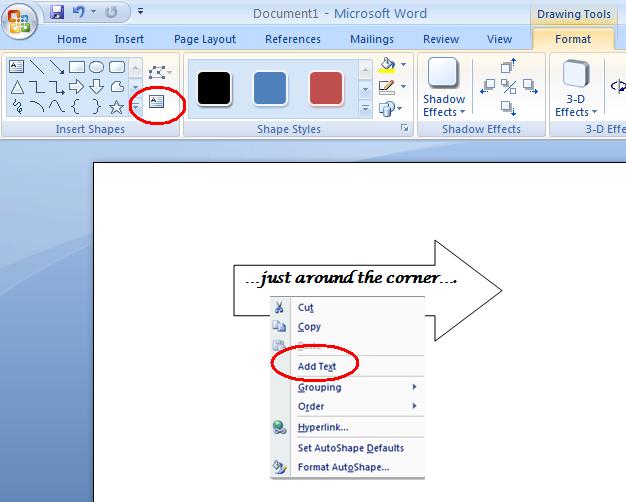Image resolution: width=626 pixels, height=502 pixels.
Task: Save document via Quick Access icon
Action: pyautogui.click(x=57, y=12)
